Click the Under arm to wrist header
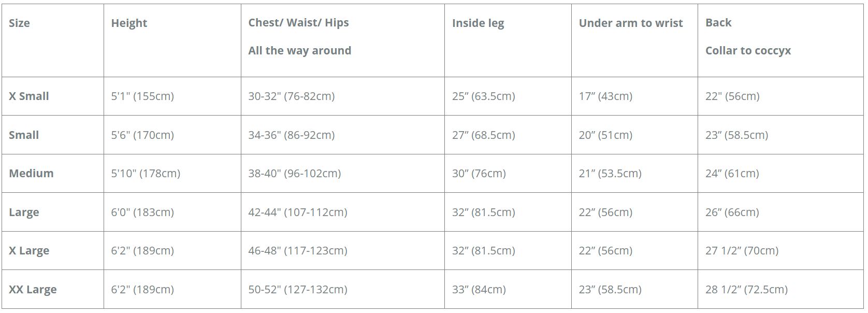 click(x=630, y=23)
